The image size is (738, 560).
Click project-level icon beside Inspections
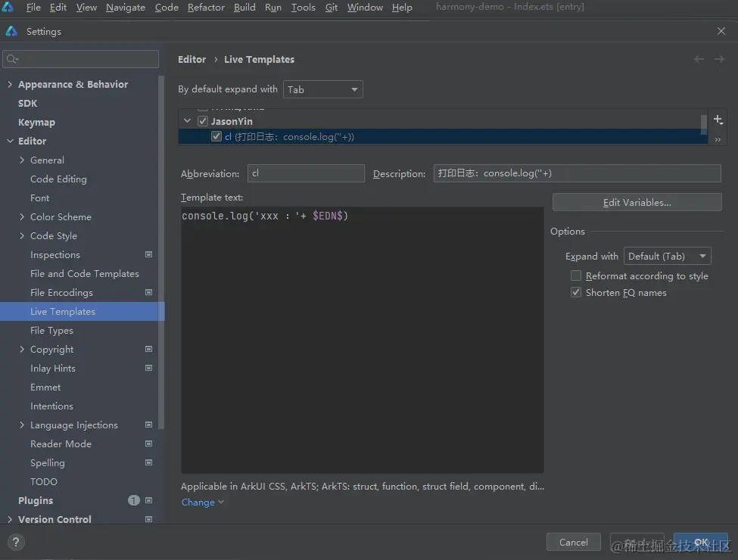tap(148, 254)
